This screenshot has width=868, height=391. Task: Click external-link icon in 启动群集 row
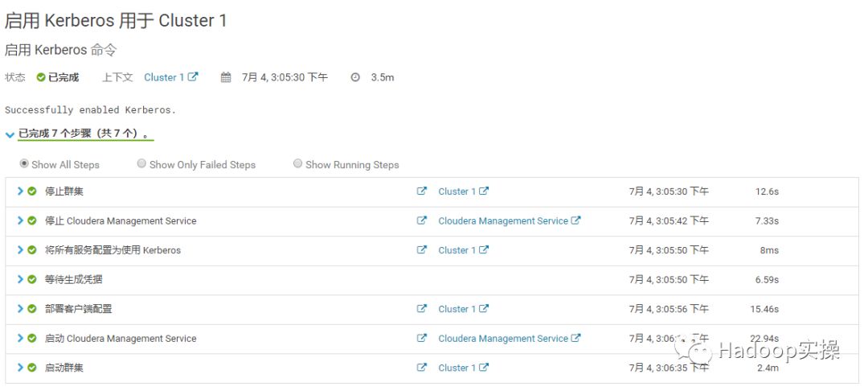click(x=422, y=368)
